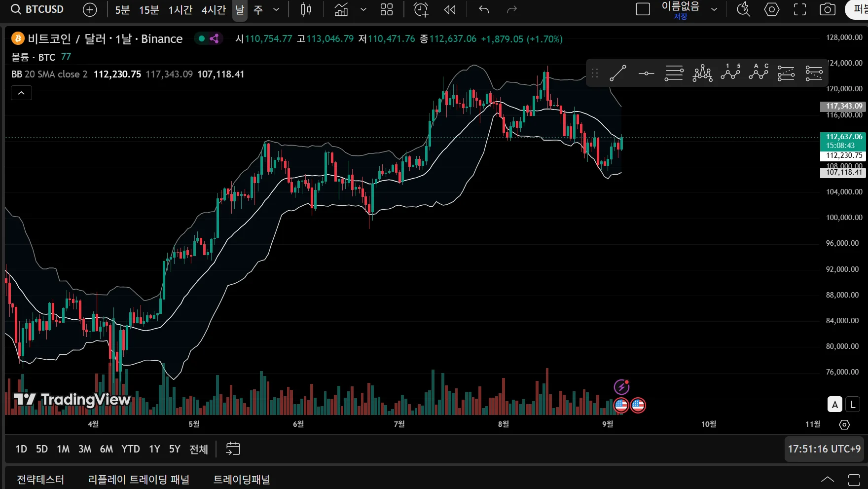Take a chart snapshot with camera icon
The width and height of the screenshot is (868, 489).
(828, 9)
